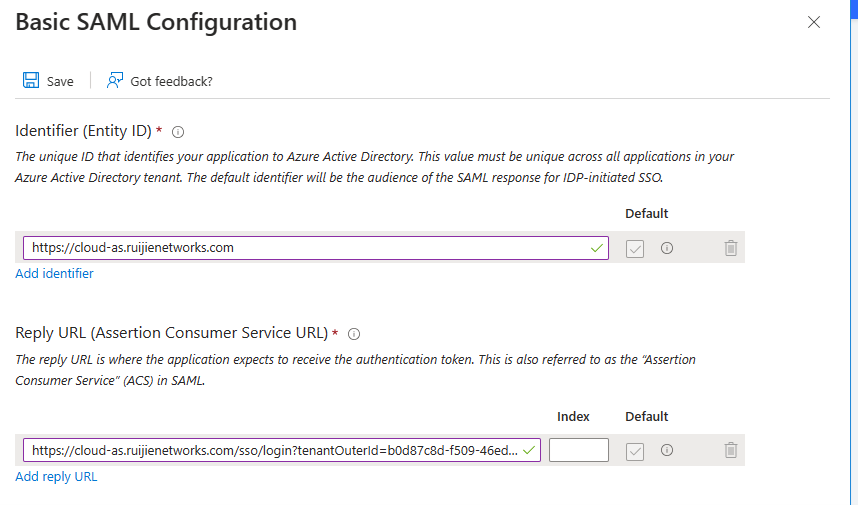Click the Add reply URL link

click(57, 477)
